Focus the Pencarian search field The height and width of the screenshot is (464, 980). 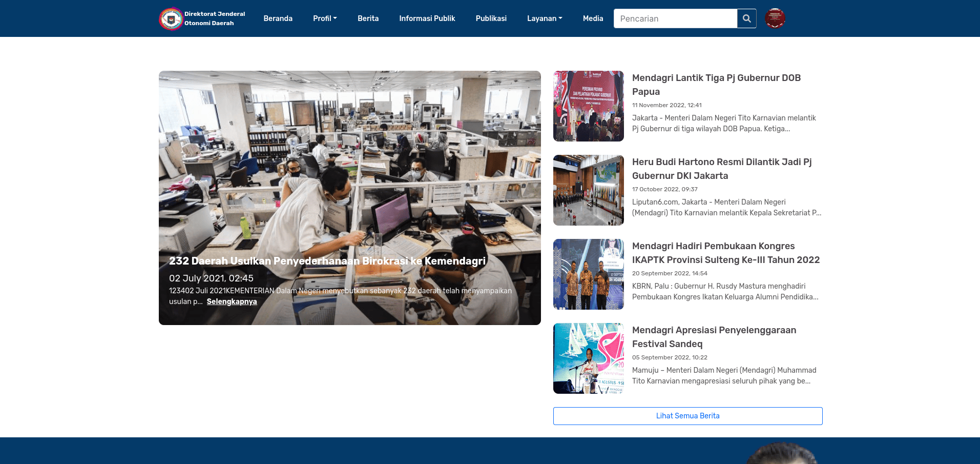coord(675,18)
